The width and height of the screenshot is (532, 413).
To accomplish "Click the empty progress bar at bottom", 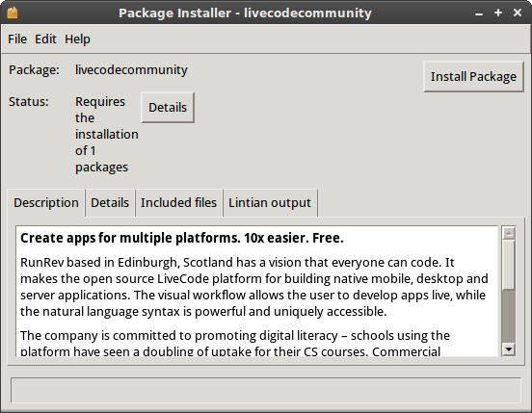I will [266, 390].
